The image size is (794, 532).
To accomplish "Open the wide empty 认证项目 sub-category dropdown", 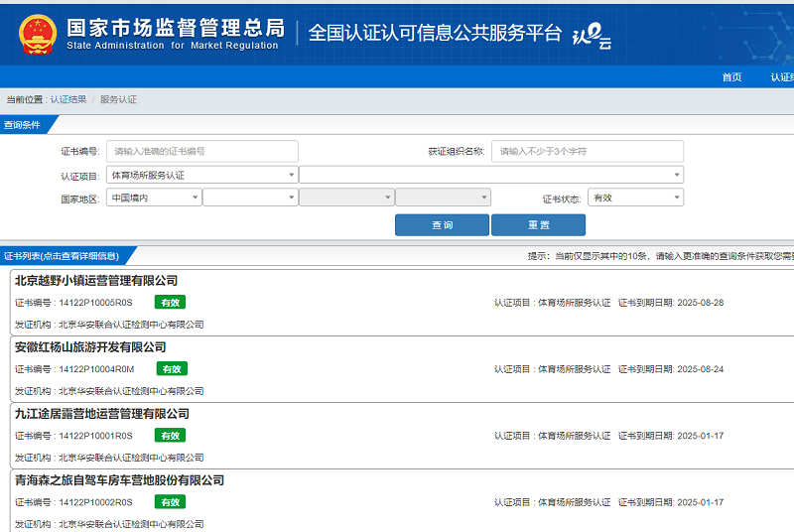I will [x=491, y=175].
